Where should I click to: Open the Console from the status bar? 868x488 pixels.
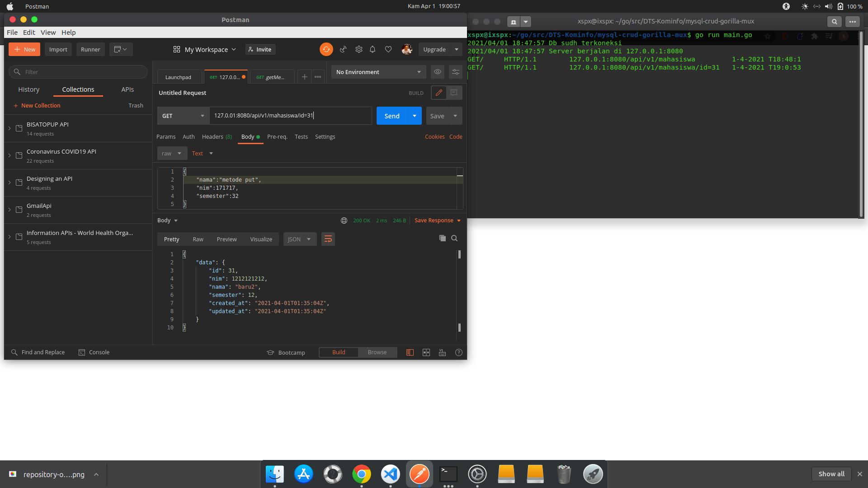point(94,352)
